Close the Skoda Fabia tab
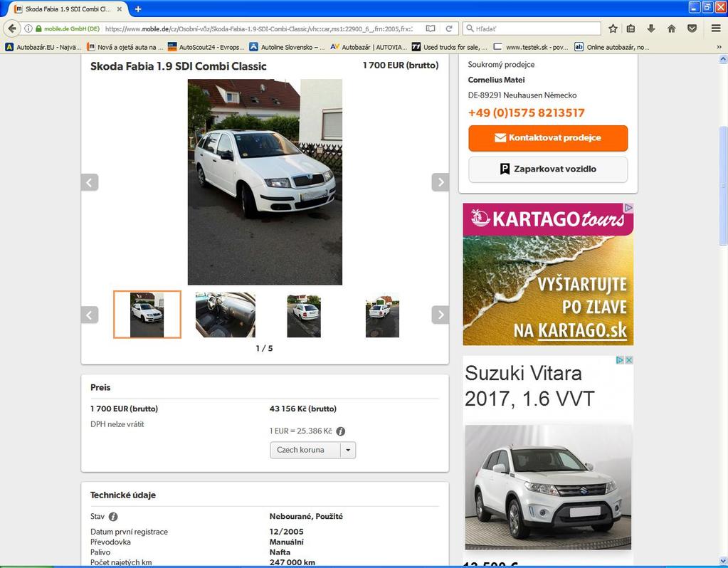This screenshot has width=728, height=568. tap(120, 9)
